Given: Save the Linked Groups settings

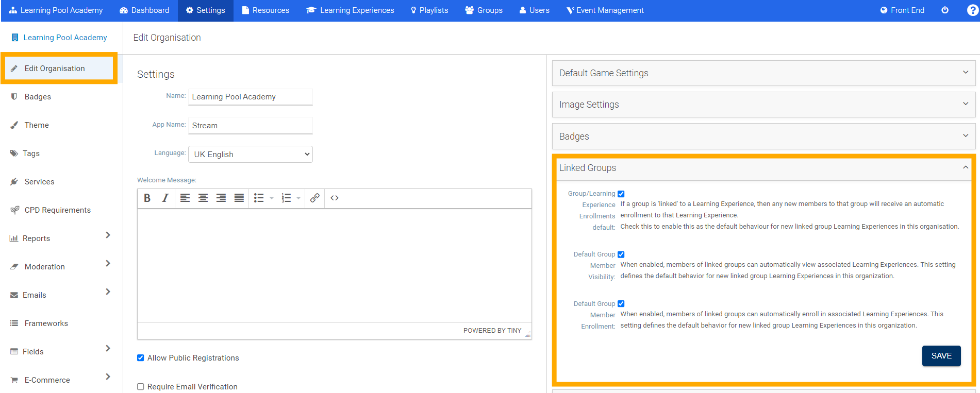Looking at the screenshot, I should click(x=941, y=356).
